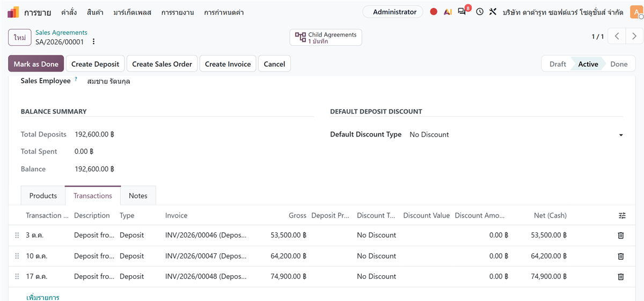Open the สินค้า menu
Viewport: 644px width, 301px height.
coord(95,12)
